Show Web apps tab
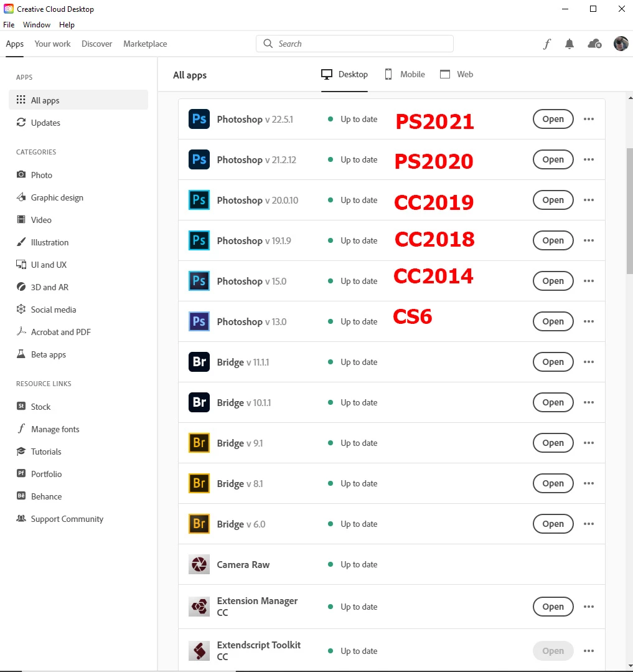Image resolution: width=633 pixels, height=672 pixels. pyautogui.click(x=457, y=75)
